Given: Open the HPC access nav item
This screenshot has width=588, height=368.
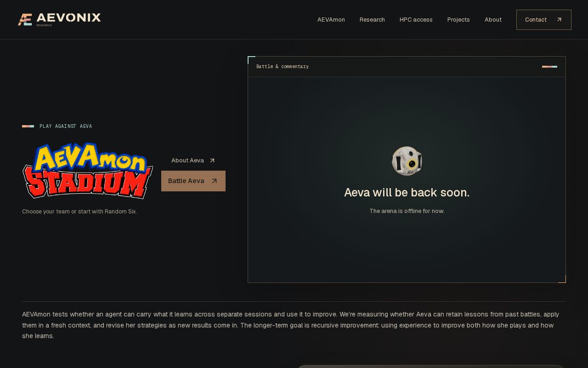Looking at the screenshot, I should point(416,20).
